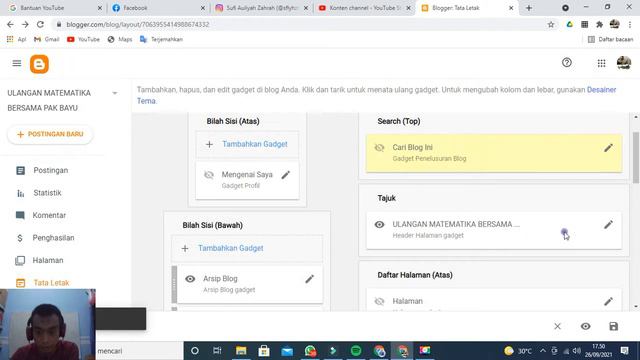The width and height of the screenshot is (640, 360).
Task: Reload the Blogger page
Action: coord(40,24)
